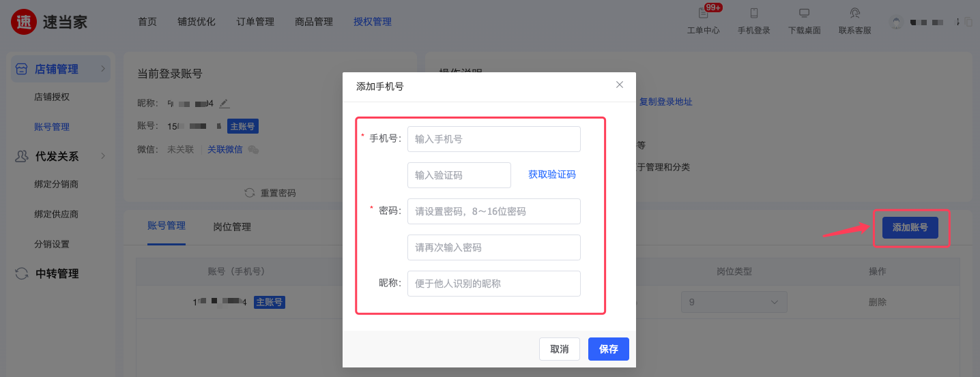980x377 pixels.
Task: Expand the 代发关系 sidebar section
Action: coord(103,156)
